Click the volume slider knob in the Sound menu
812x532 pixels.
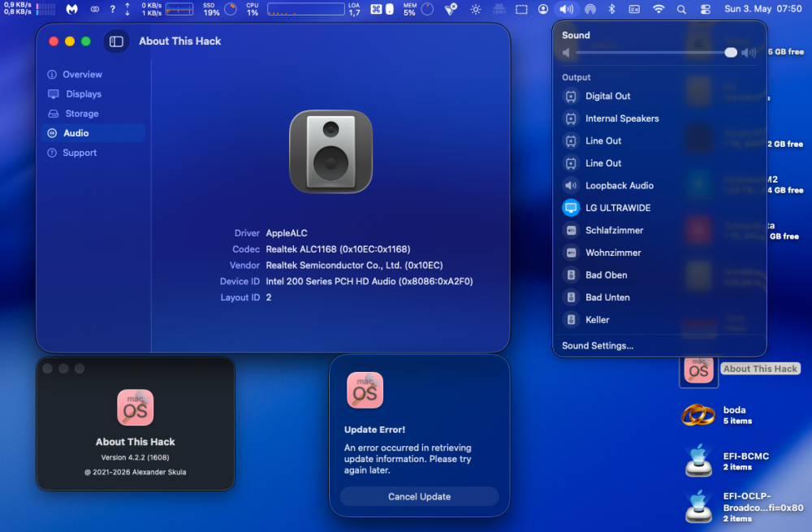(730, 52)
